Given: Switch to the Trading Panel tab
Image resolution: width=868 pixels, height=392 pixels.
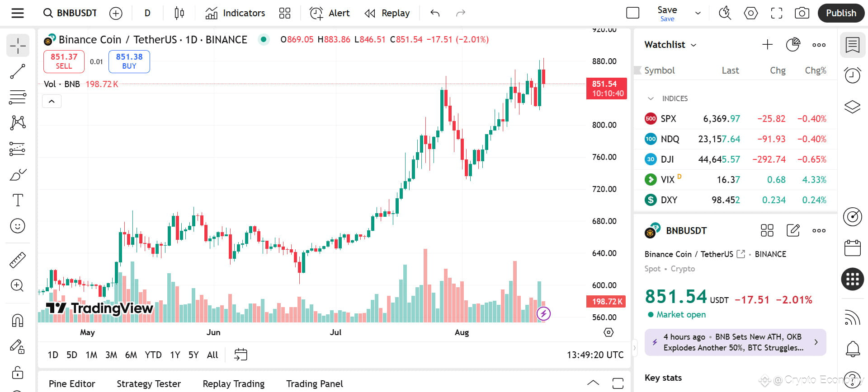Looking at the screenshot, I should 315,384.
